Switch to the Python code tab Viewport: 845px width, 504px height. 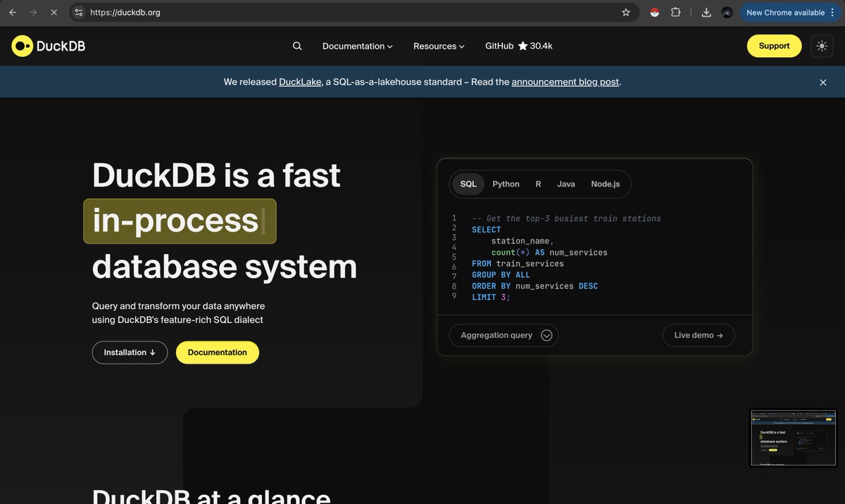pyautogui.click(x=506, y=184)
